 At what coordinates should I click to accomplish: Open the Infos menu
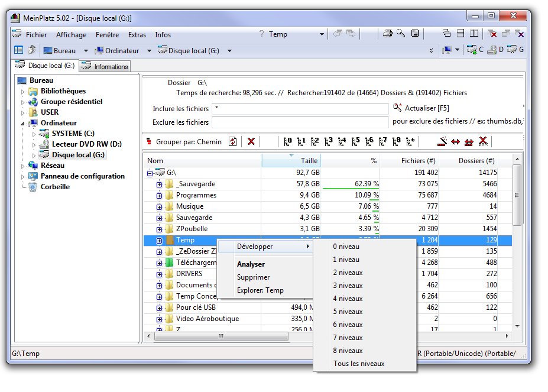[163, 35]
